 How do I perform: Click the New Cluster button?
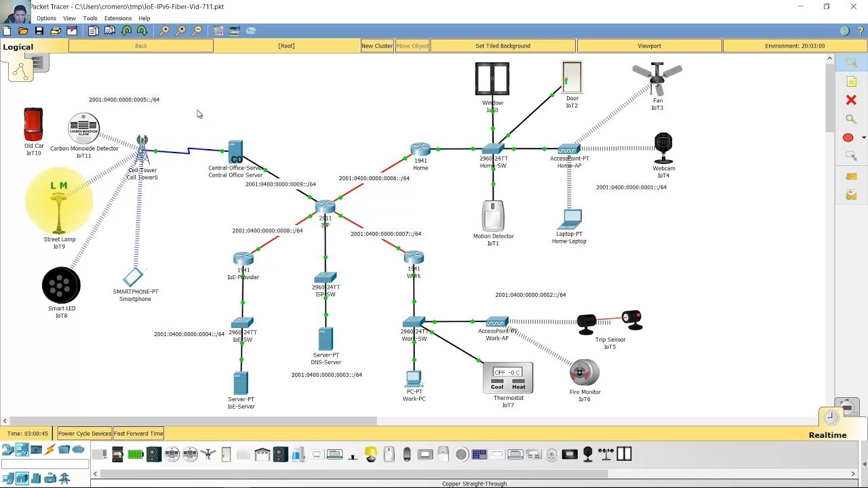point(377,46)
